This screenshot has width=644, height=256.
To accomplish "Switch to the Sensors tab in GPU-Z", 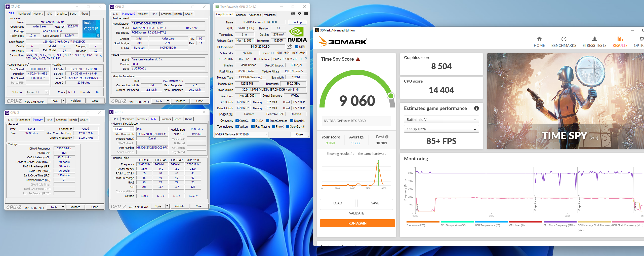I will [241, 15].
